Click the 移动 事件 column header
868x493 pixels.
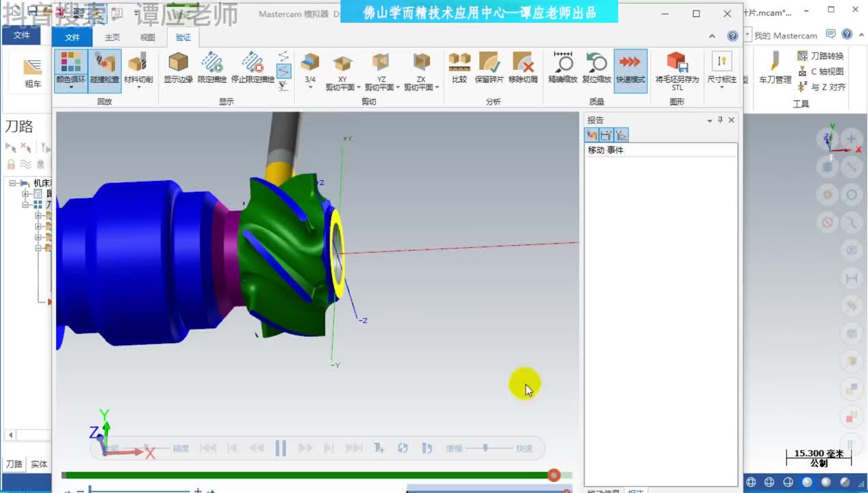(x=606, y=150)
